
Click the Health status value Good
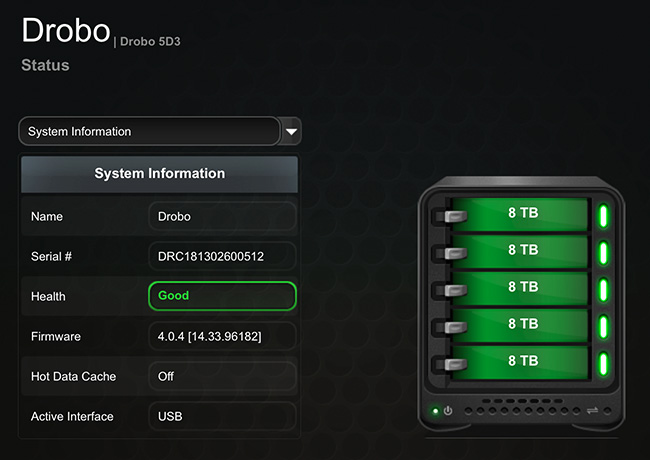222,296
